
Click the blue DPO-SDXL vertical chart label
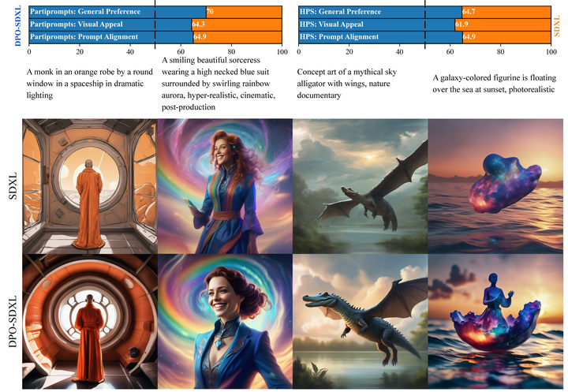point(17,26)
